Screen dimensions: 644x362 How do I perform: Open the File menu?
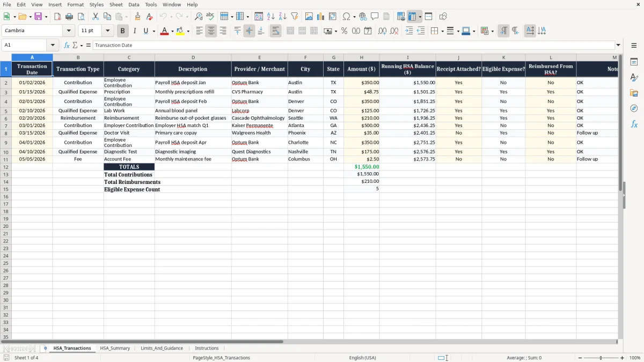click(7, 4)
